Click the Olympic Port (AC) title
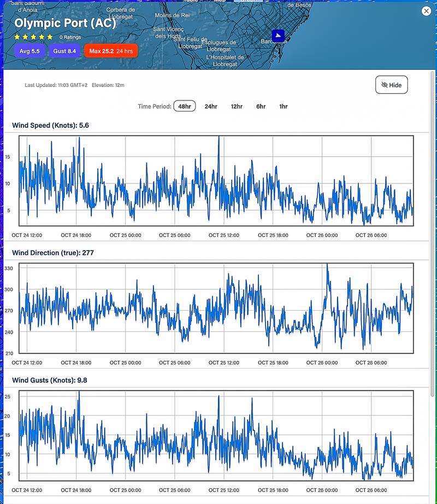This screenshot has width=437, height=504. point(65,23)
